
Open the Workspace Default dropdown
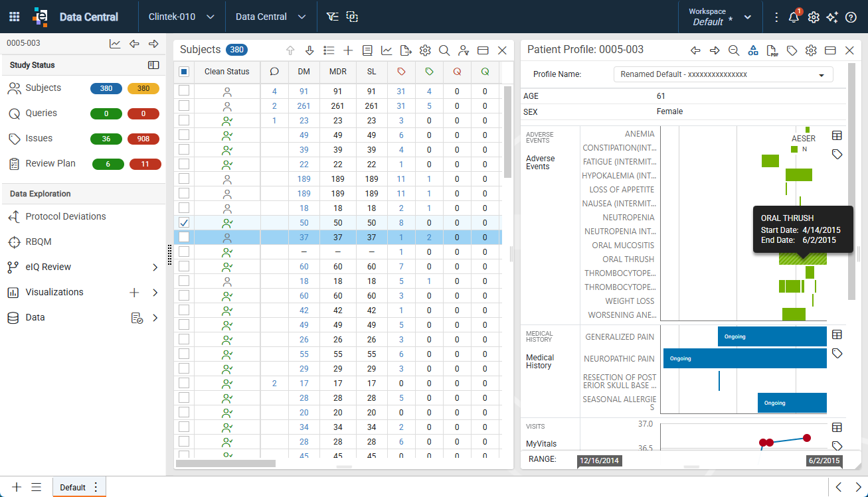click(720, 17)
